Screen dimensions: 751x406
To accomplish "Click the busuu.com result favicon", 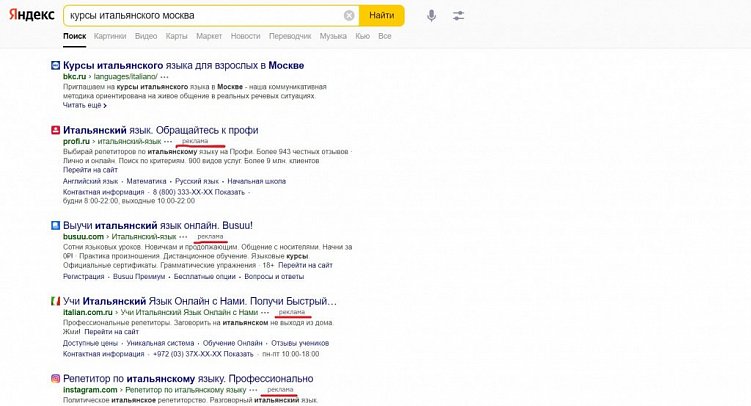I will (x=56, y=225).
